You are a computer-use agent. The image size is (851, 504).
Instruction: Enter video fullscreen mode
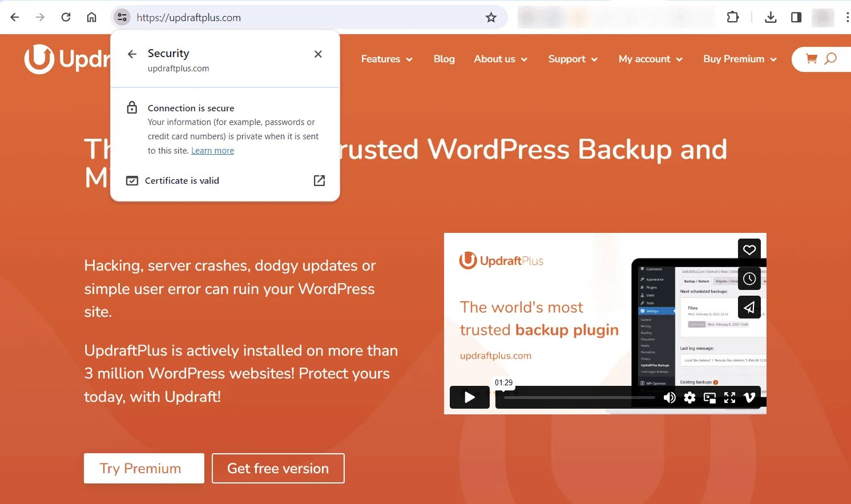pyautogui.click(x=730, y=398)
